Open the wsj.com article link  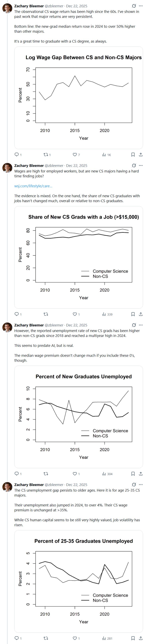pos(33,186)
